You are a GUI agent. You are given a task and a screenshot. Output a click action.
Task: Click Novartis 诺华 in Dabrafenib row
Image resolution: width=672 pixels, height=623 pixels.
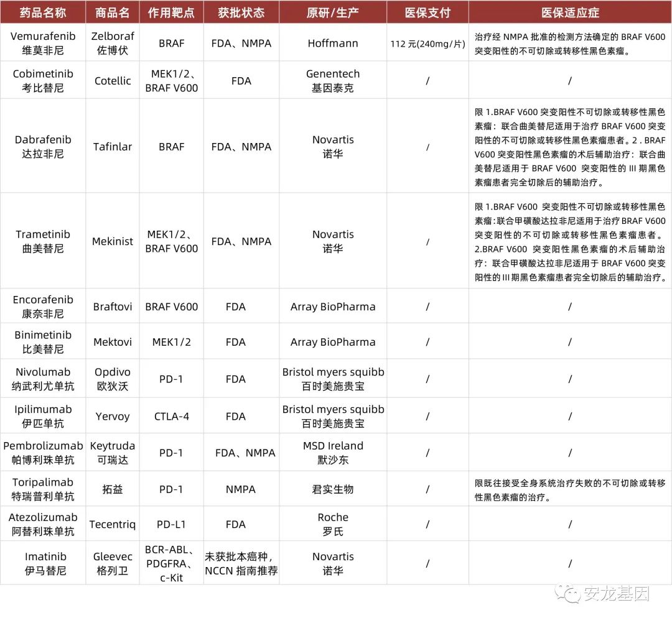point(333,147)
